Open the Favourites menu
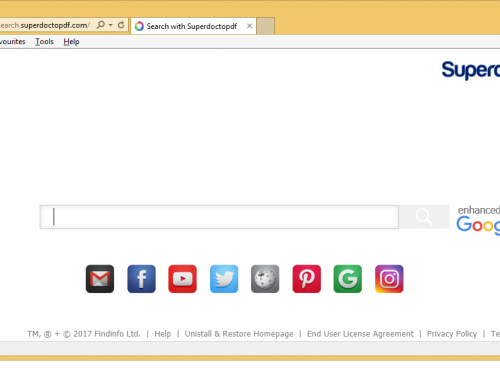 point(12,42)
